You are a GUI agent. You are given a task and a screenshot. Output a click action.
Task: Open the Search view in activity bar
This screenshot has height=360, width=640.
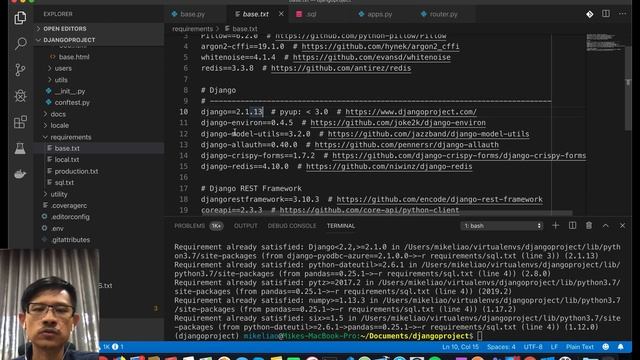(x=20, y=43)
